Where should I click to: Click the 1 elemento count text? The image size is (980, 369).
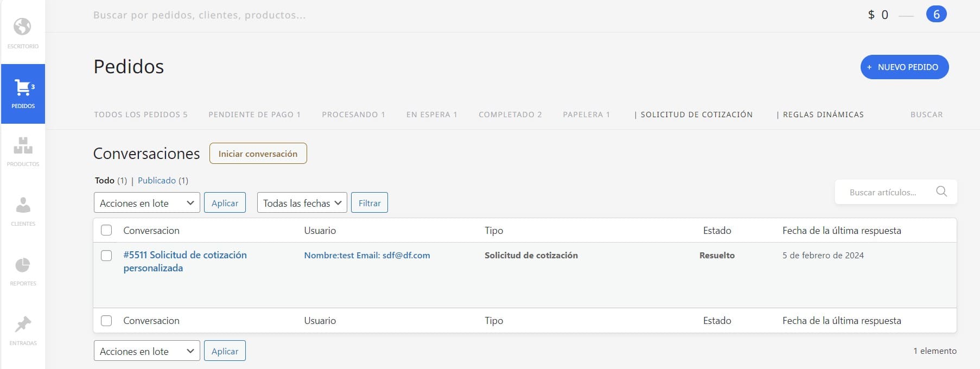click(x=935, y=351)
